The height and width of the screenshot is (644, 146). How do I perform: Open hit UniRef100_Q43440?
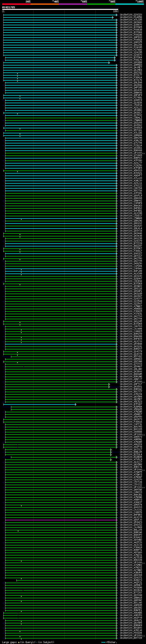[x=131, y=22]
